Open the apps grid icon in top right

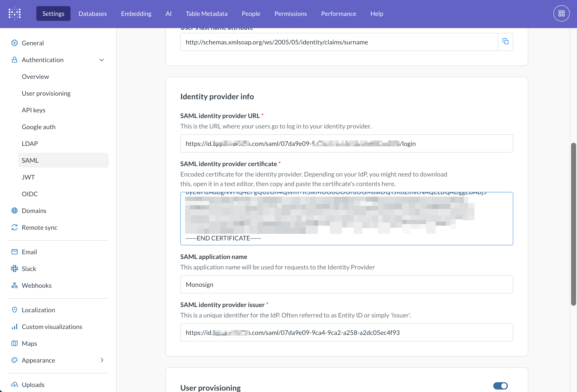(x=561, y=13)
